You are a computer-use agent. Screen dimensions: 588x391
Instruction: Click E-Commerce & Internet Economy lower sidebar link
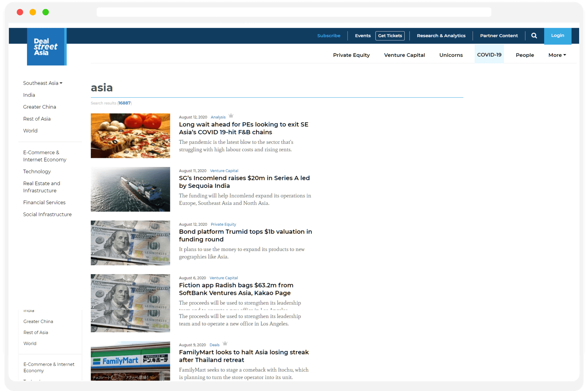click(49, 367)
